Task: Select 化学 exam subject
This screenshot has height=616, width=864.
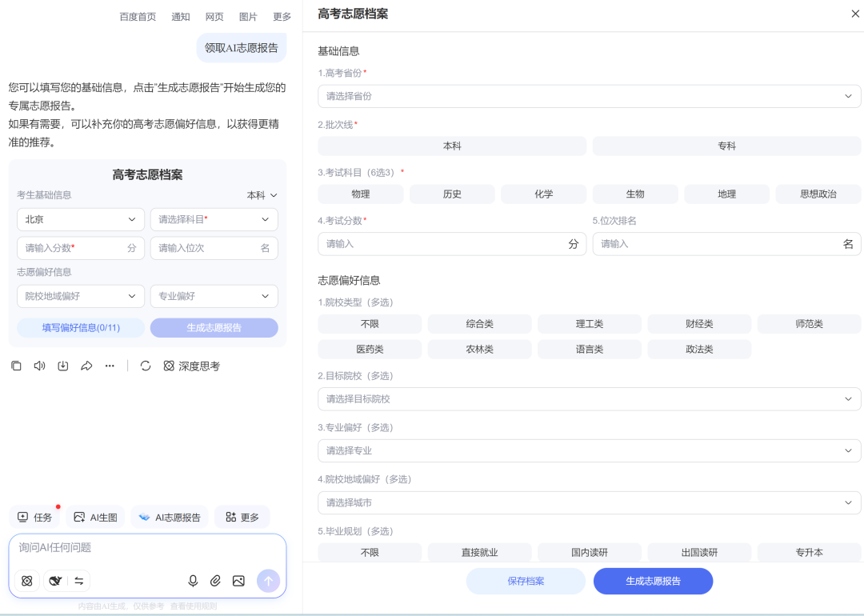Action: [x=543, y=194]
